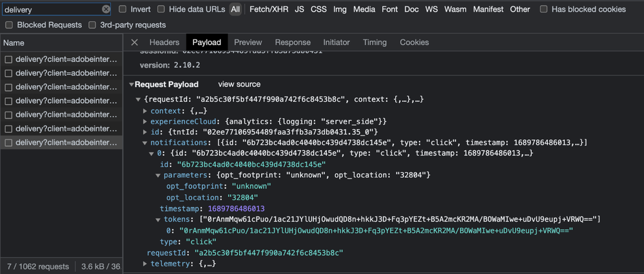
Task: Filter by Fetch/XHR request type
Action: click(269, 10)
